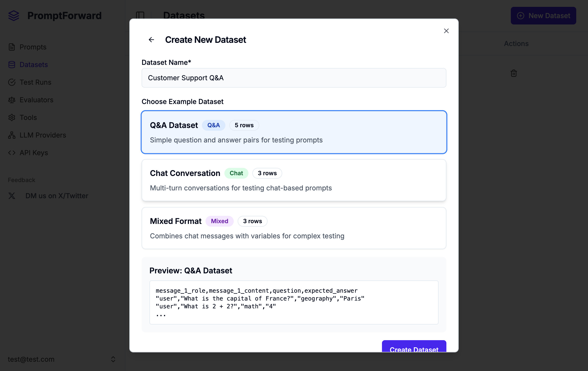
Task: Click the Datasets database icon
Action: (x=12, y=65)
